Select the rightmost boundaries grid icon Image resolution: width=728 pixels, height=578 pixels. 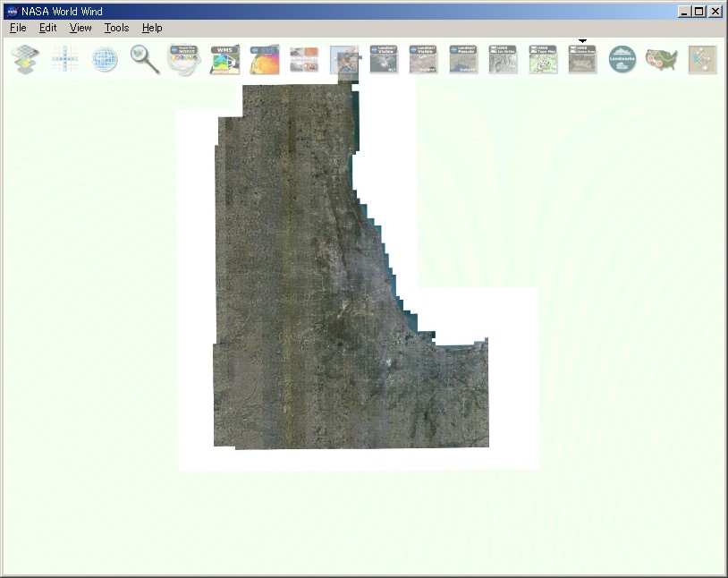(x=701, y=58)
